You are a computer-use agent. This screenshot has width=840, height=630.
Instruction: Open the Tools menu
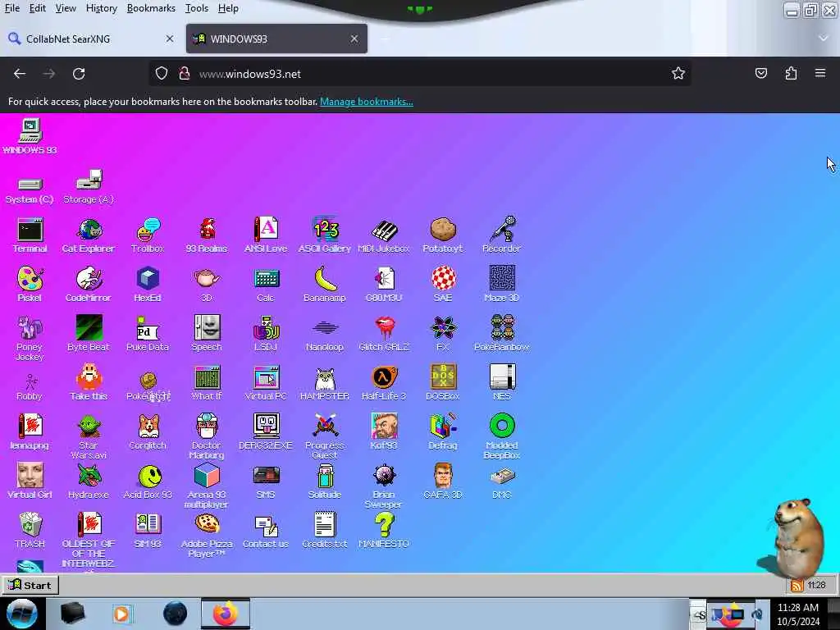[197, 8]
